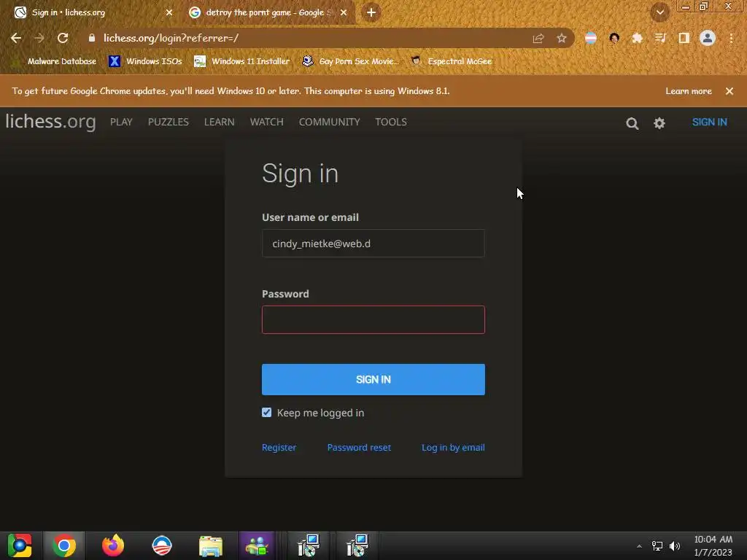Show hidden system tray icons
This screenshot has width=747, height=560.
click(639, 546)
